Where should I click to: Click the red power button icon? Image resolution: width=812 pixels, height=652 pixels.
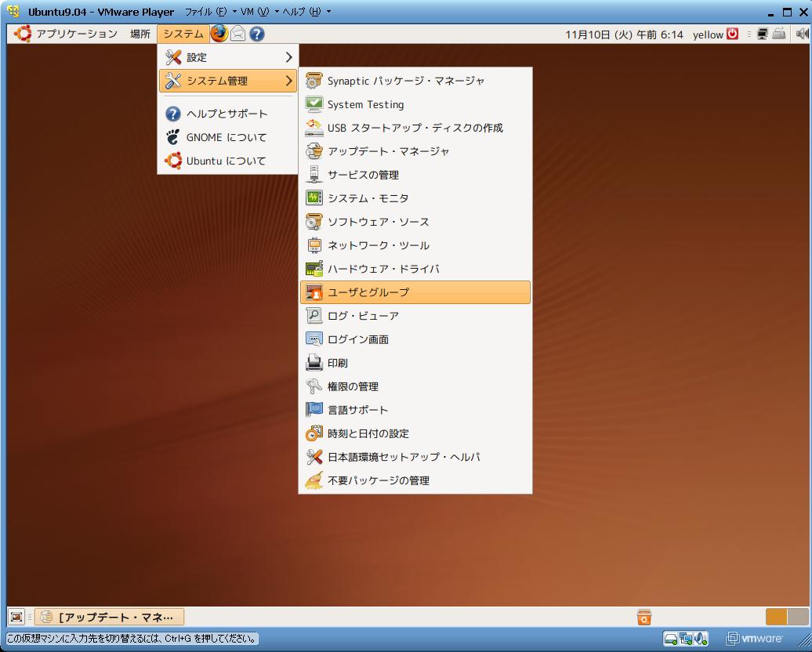(x=732, y=34)
